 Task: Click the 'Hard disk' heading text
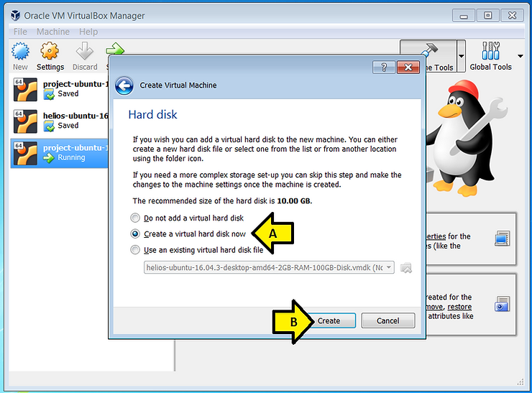tap(152, 115)
